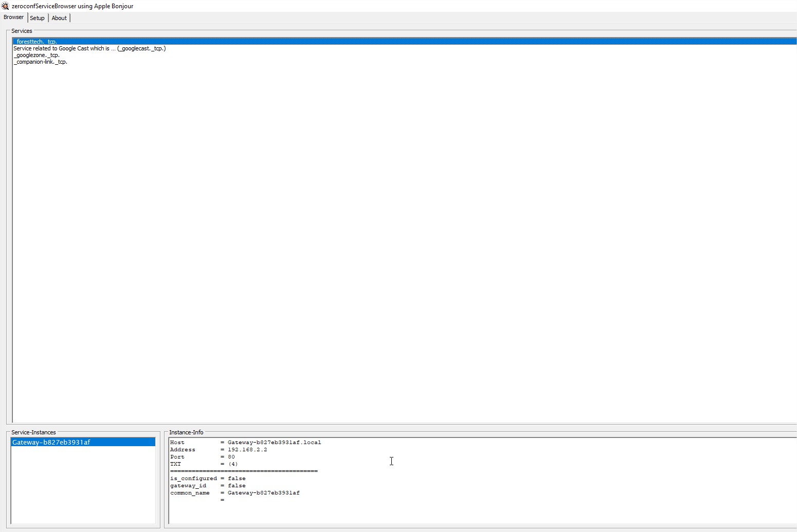This screenshot has height=532, width=797.
Task: Select the Gateway-b827eb3931af service instance
Action: pos(51,442)
